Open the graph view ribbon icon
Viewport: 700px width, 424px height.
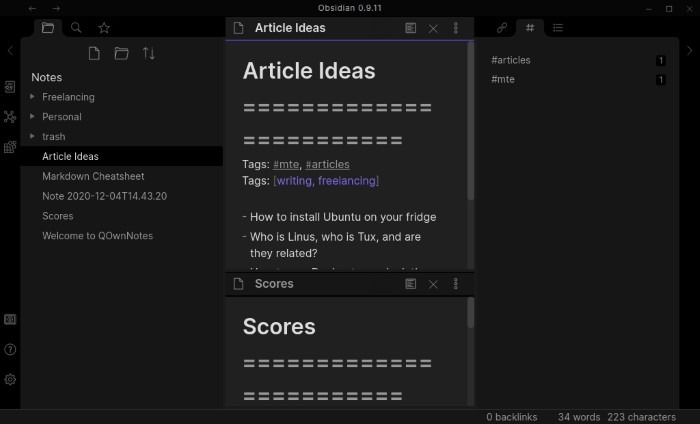[10, 117]
